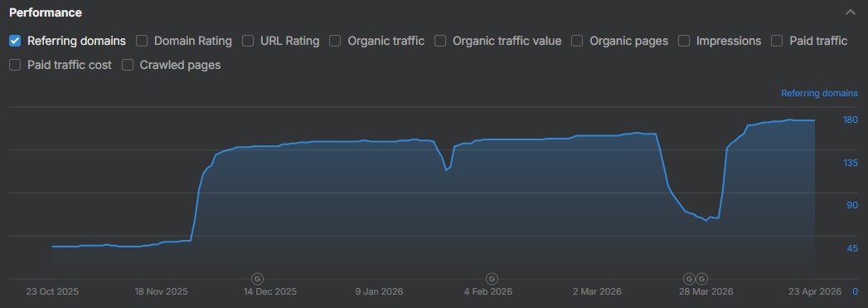Click the 23 Apr 2026 date label
This screenshot has height=308, width=868.
(x=815, y=291)
